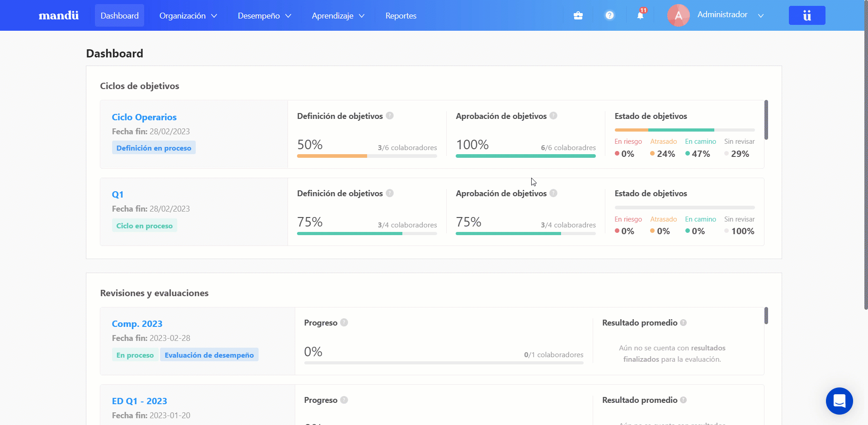Open the help question mark icon

(609, 15)
